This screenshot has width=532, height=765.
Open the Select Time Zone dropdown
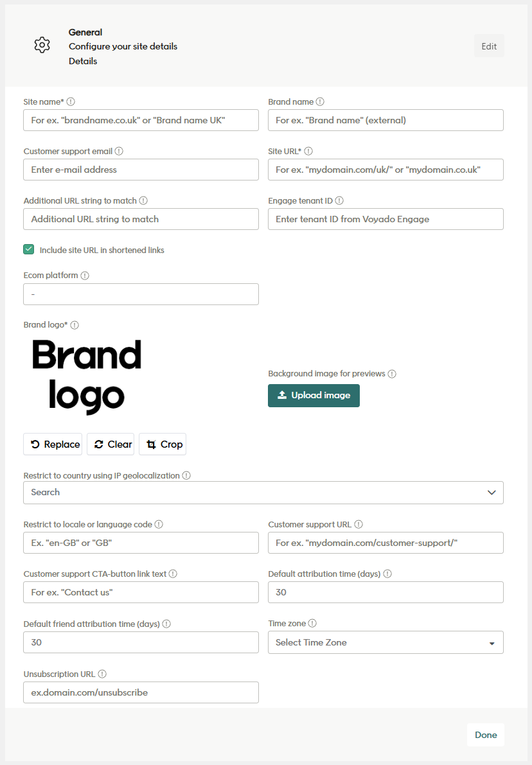click(x=386, y=642)
